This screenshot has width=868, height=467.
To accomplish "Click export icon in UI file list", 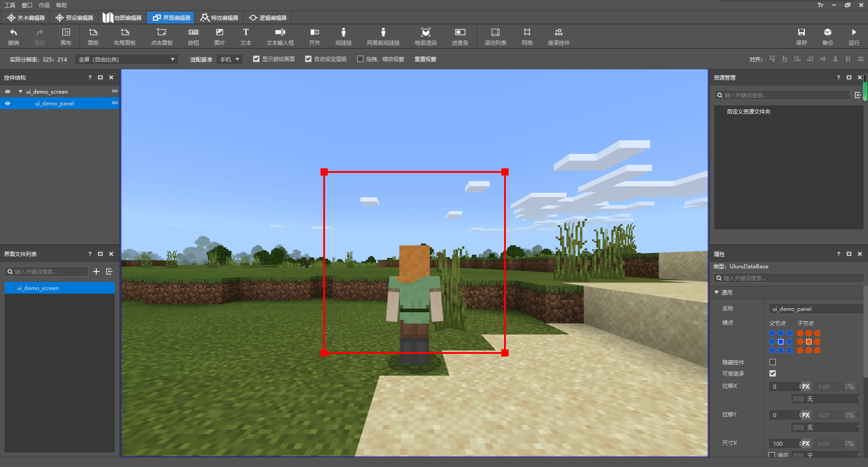I will point(109,272).
